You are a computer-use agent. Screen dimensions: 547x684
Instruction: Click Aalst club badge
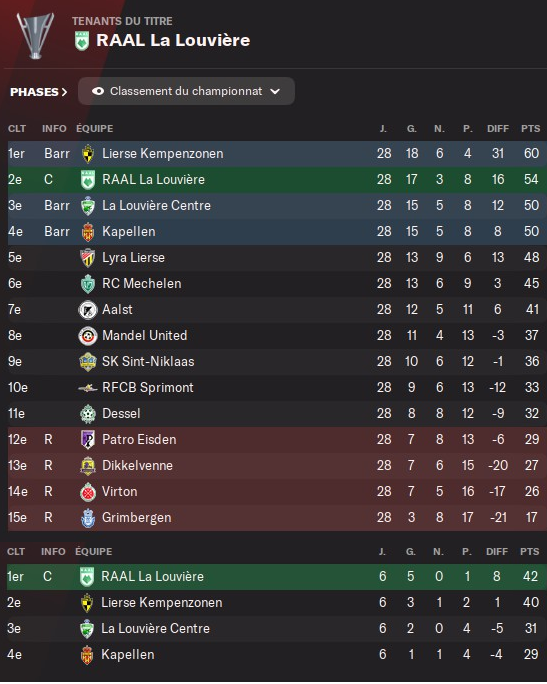click(88, 310)
